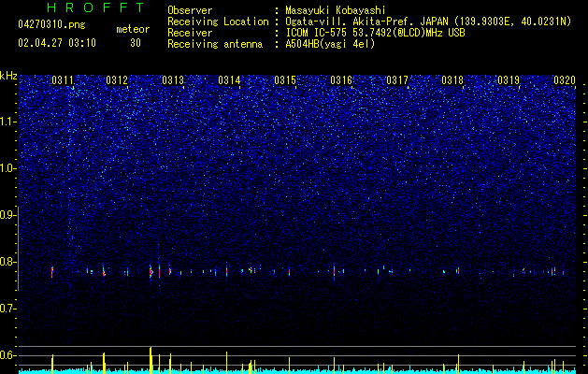Click the 0314 time marker
The width and height of the screenshot is (588, 374).
(229, 80)
